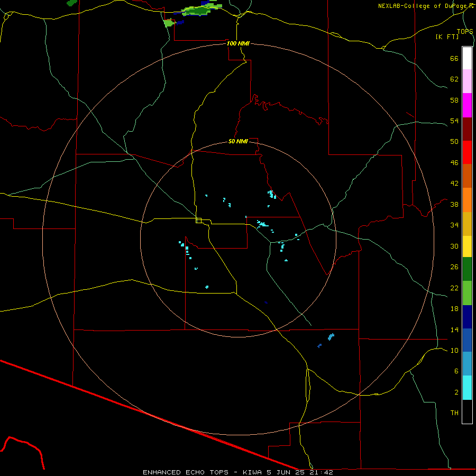Image resolution: width=476 pixels, height=476 pixels.
Task: Select the bright yellow legend swatch
Action: [467, 246]
